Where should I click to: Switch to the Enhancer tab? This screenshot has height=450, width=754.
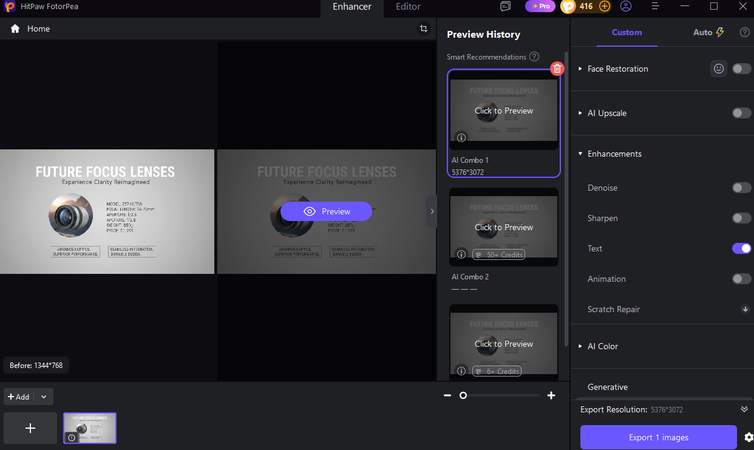pyautogui.click(x=352, y=7)
